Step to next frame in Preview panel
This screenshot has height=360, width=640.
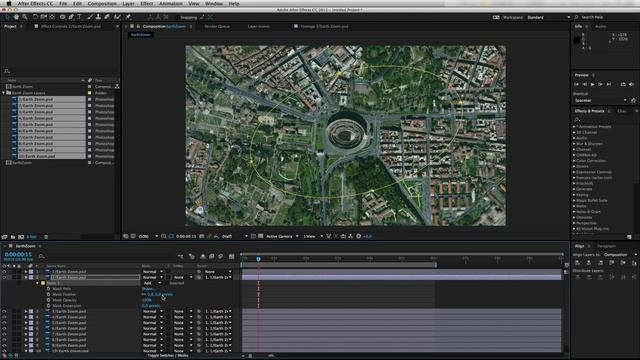(x=600, y=84)
